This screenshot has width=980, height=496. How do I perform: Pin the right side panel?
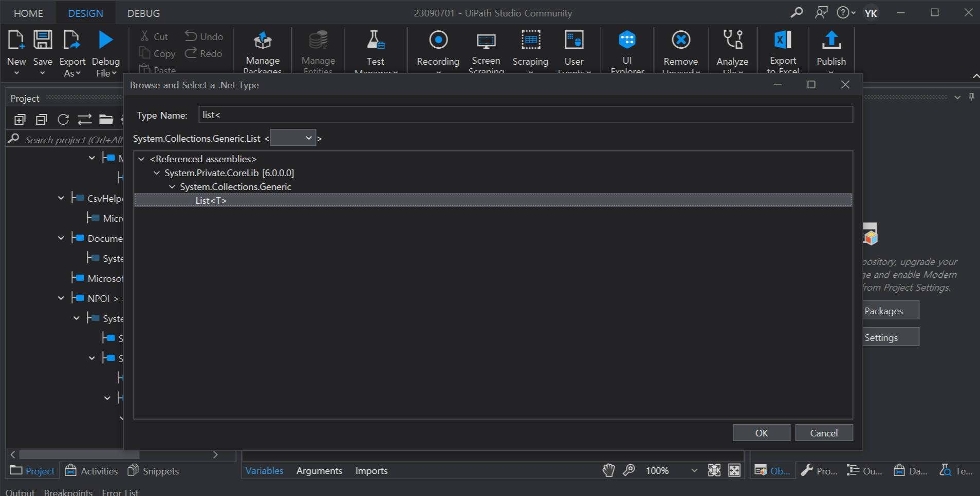click(971, 97)
